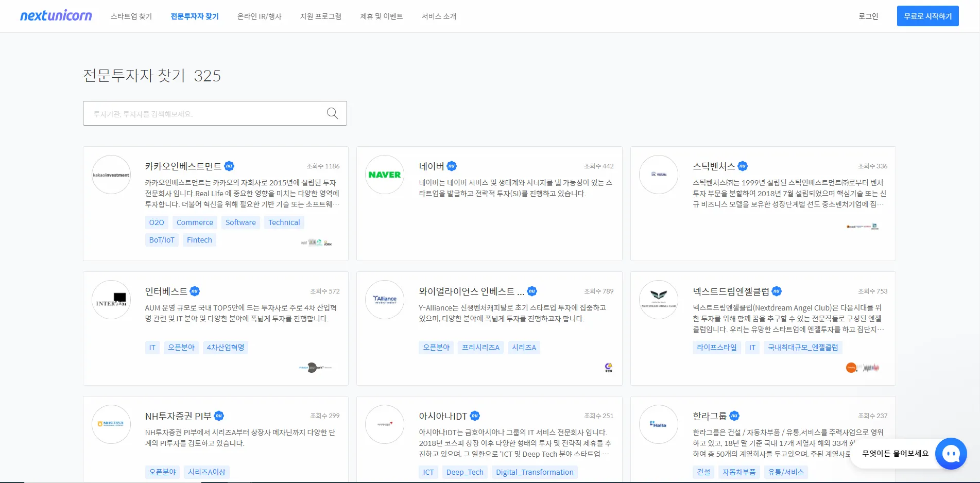Select the Digital_Transformation tag
The width and height of the screenshot is (980, 483).
coord(535,472)
